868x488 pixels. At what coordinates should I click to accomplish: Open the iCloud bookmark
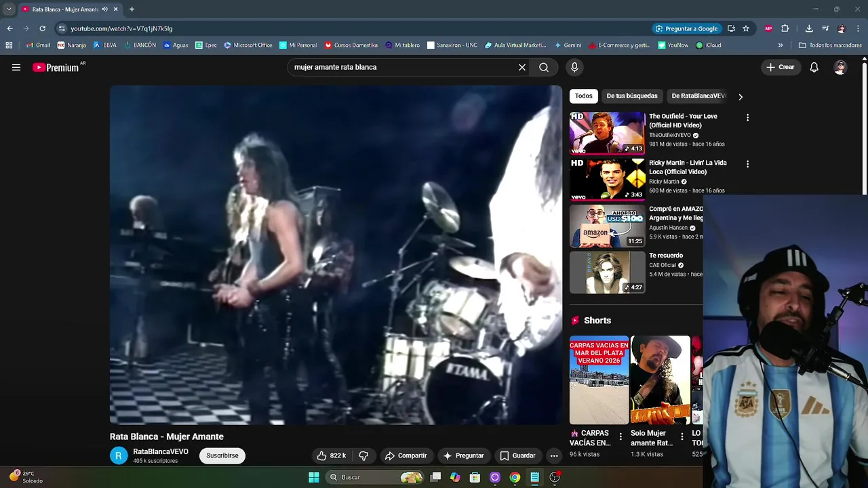(709, 45)
